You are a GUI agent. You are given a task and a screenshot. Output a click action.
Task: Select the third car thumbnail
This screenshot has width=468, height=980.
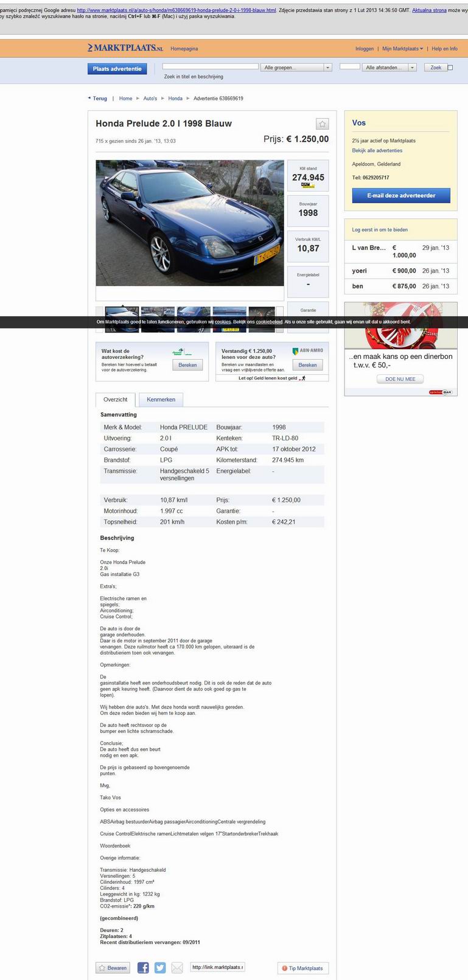[x=194, y=319]
